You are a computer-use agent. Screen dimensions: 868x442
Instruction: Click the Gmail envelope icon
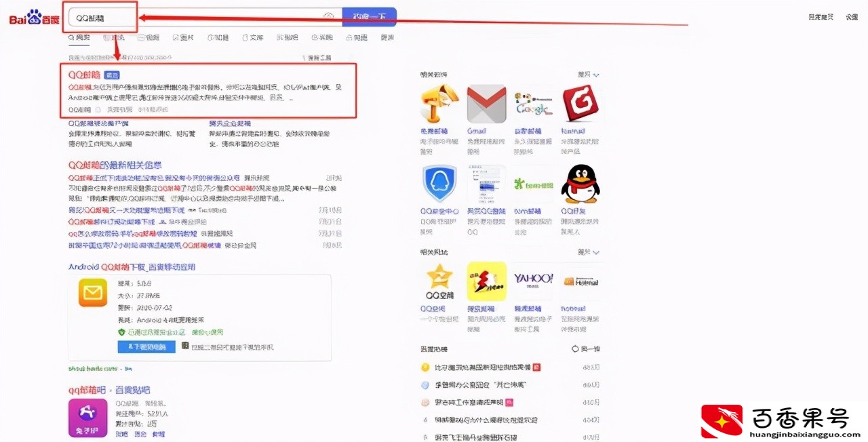click(x=487, y=104)
